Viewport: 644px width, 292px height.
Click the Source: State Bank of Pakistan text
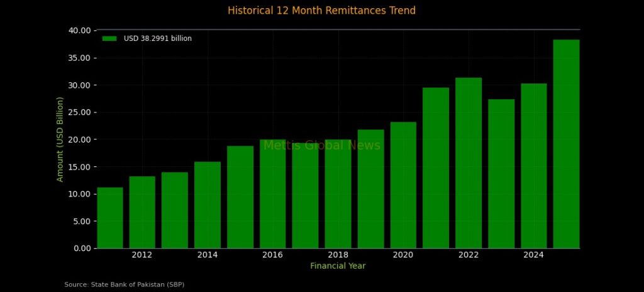click(124, 284)
